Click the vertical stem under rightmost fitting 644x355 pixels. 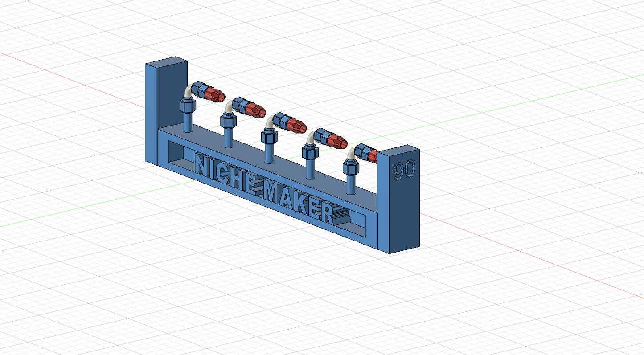(351, 185)
